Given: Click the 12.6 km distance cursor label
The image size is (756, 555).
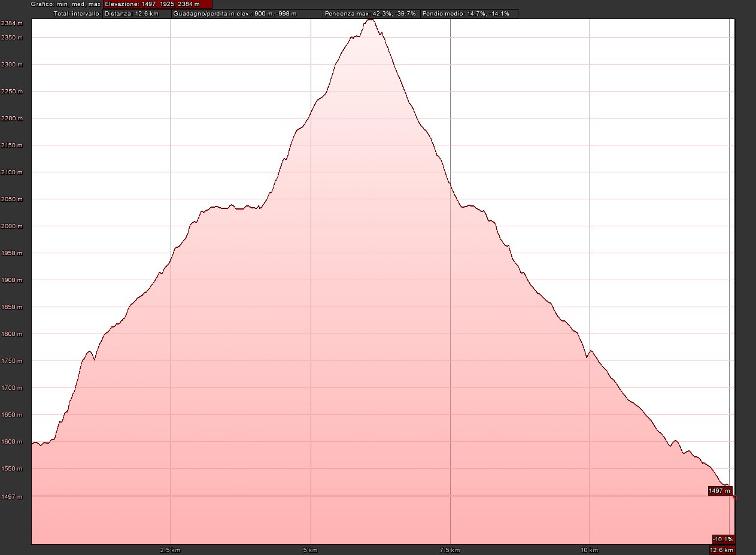Looking at the screenshot, I should click(721, 550).
